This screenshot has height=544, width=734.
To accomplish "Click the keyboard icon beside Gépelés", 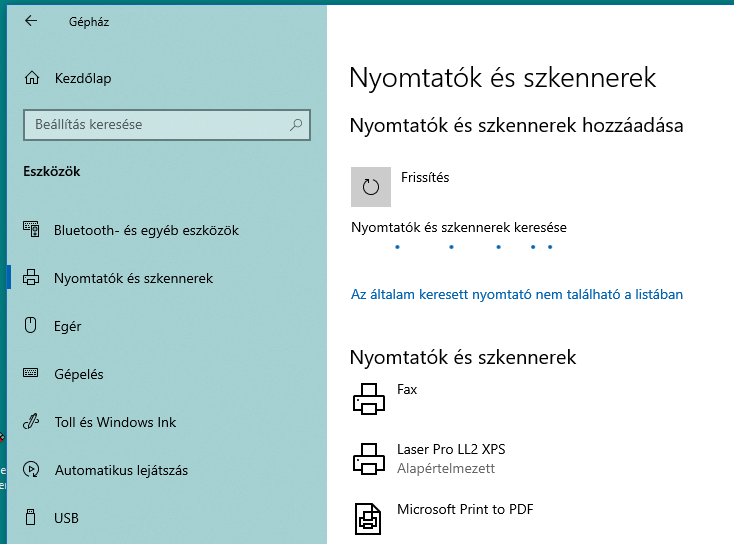I will click(31, 373).
